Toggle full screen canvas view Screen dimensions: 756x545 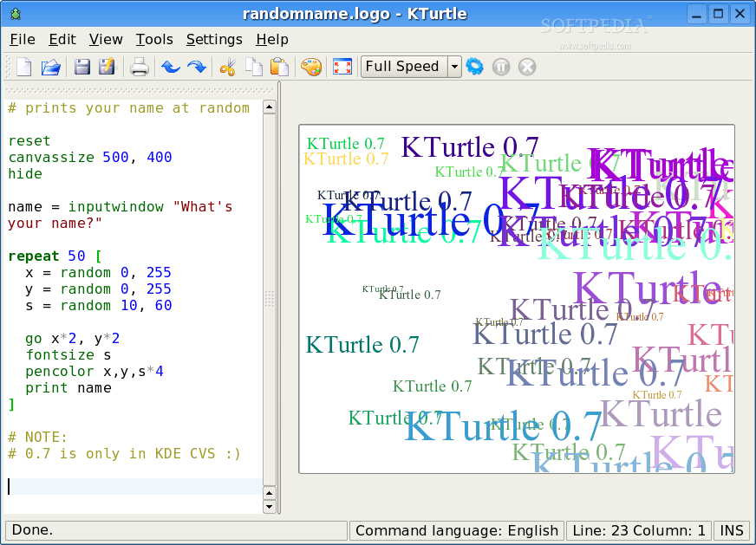tap(341, 66)
